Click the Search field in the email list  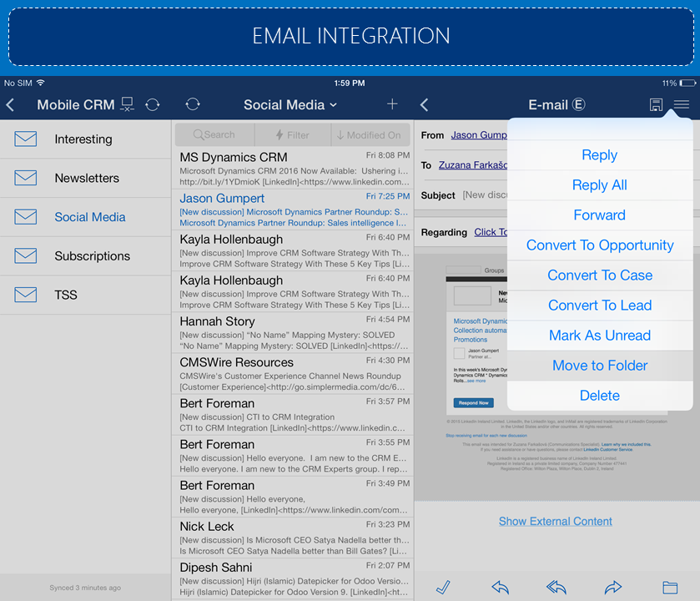point(214,134)
